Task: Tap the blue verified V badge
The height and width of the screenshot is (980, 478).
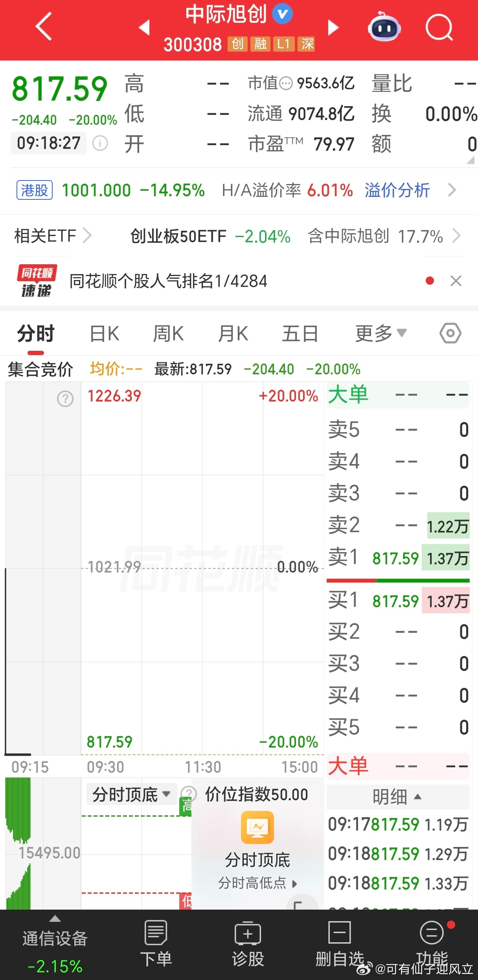Action: 282,14
